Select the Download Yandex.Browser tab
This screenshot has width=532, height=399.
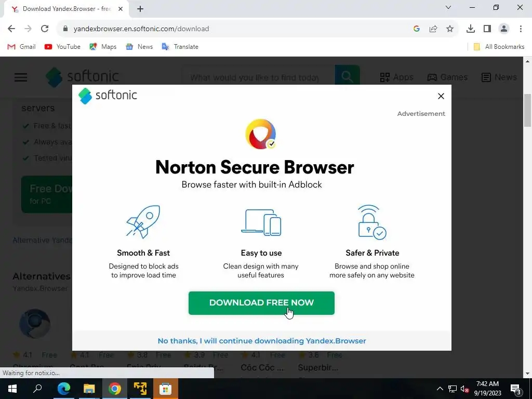(x=66, y=9)
